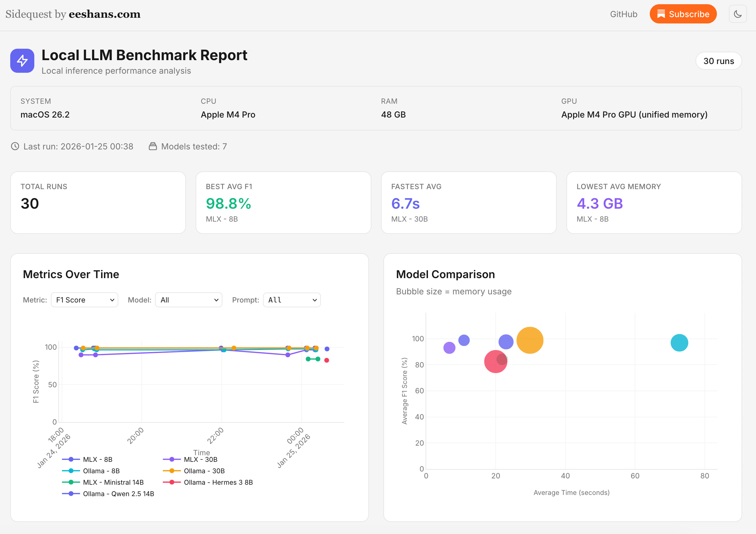This screenshot has width=756, height=534.
Task: Click the lightning bolt report logo
Action: (x=22, y=60)
